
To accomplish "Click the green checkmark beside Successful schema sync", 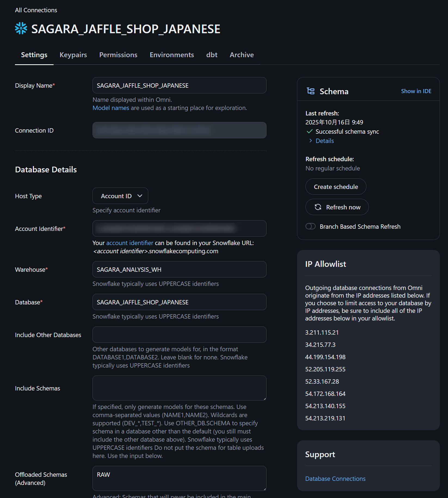I will click(x=310, y=132).
